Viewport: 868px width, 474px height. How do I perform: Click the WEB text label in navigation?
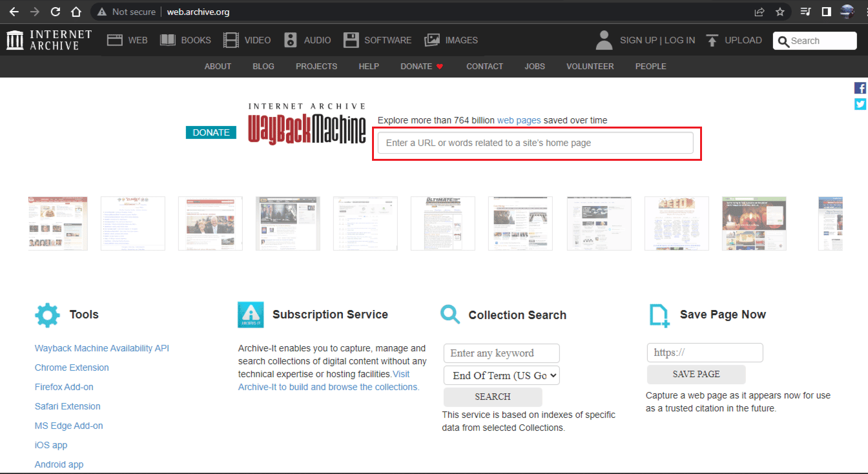coord(138,40)
